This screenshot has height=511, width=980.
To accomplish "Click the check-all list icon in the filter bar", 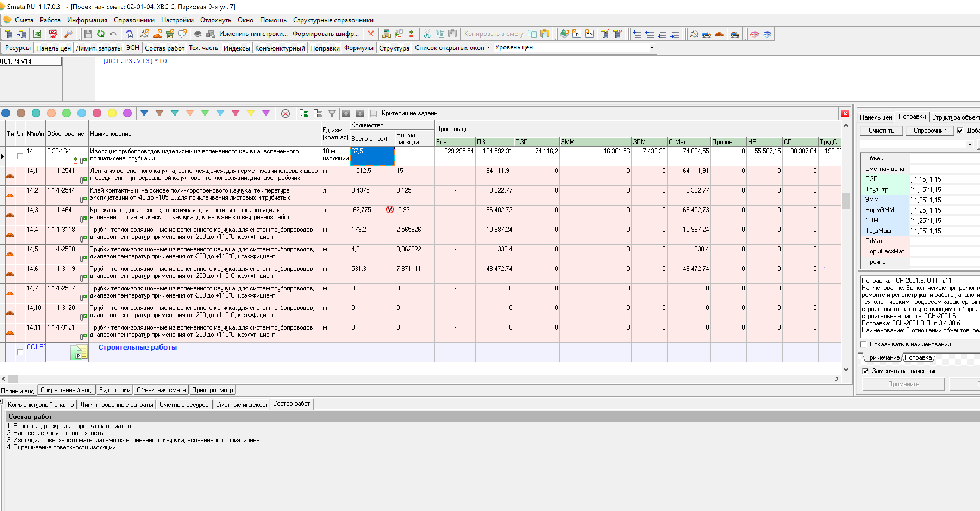I will pyautogui.click(x=303, y=113).
